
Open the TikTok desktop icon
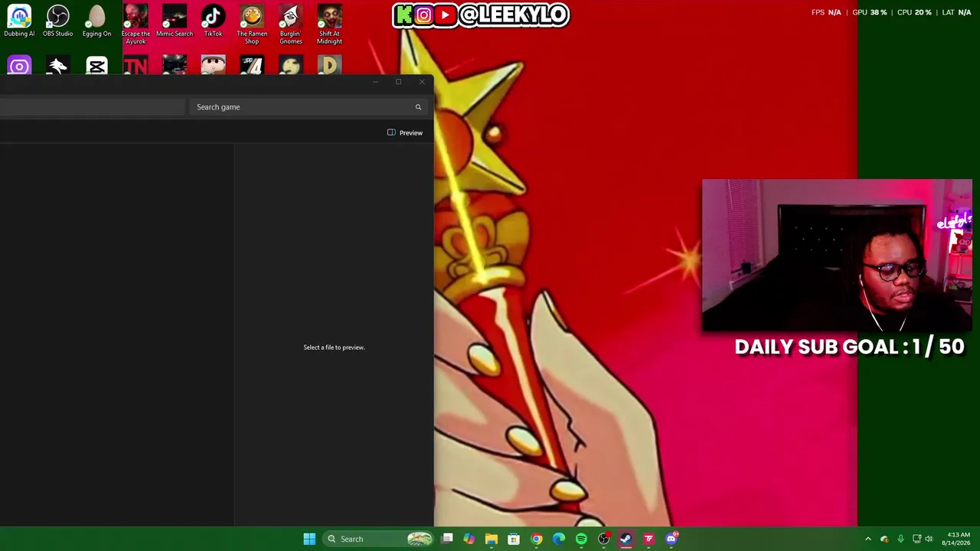click(213, 21)
